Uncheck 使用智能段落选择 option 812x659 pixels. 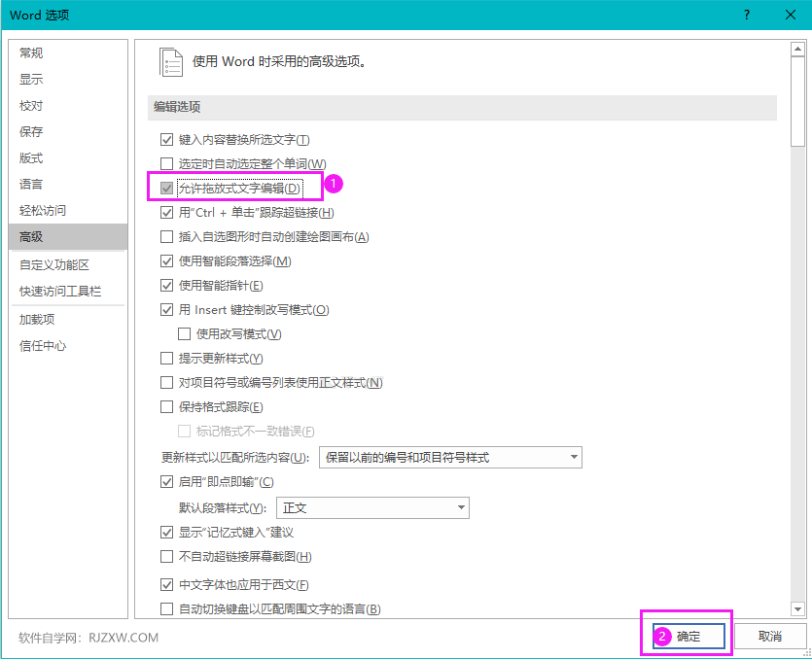166,260
